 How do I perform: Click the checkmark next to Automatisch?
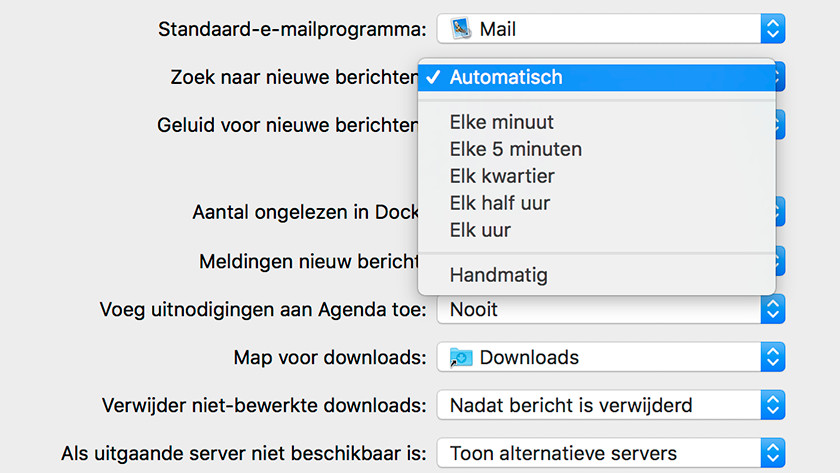click(433, 77)
